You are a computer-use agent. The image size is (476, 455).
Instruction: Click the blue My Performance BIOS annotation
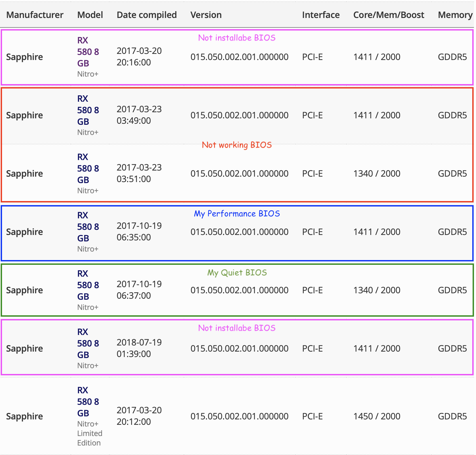(237, 214)
